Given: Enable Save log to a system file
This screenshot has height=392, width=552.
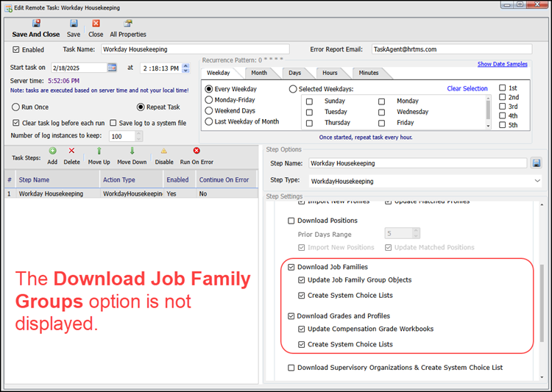Looking at the screenshot, I should coord(113,123).
